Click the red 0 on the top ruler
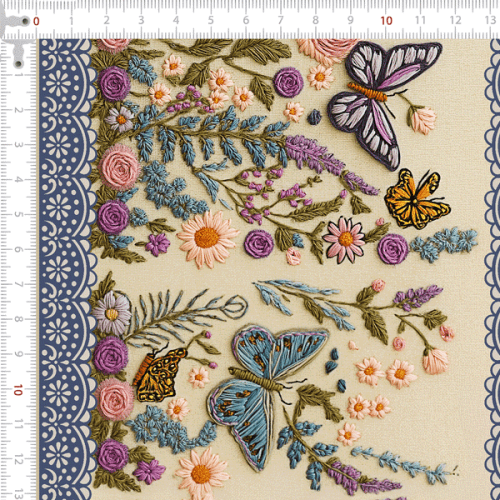The image size is (500, 500). [x=36, y=21]
